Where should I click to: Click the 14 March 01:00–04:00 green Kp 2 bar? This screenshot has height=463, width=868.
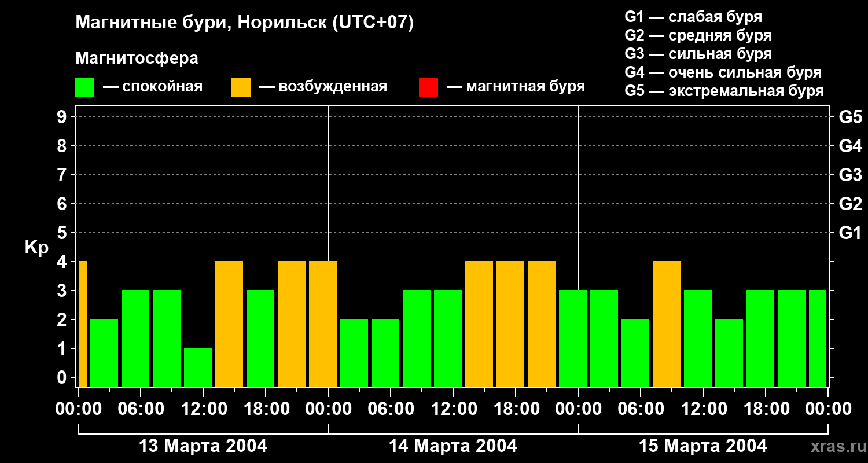click(x=354, y=353)
